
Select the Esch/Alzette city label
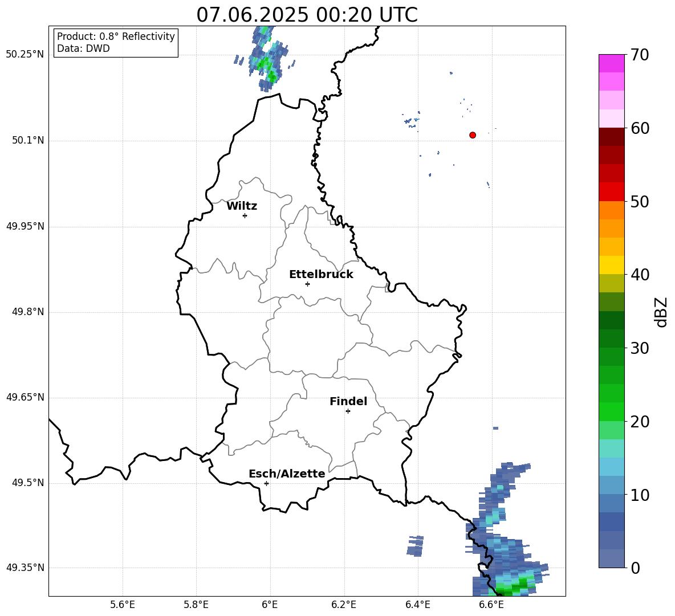coord(287,474)
